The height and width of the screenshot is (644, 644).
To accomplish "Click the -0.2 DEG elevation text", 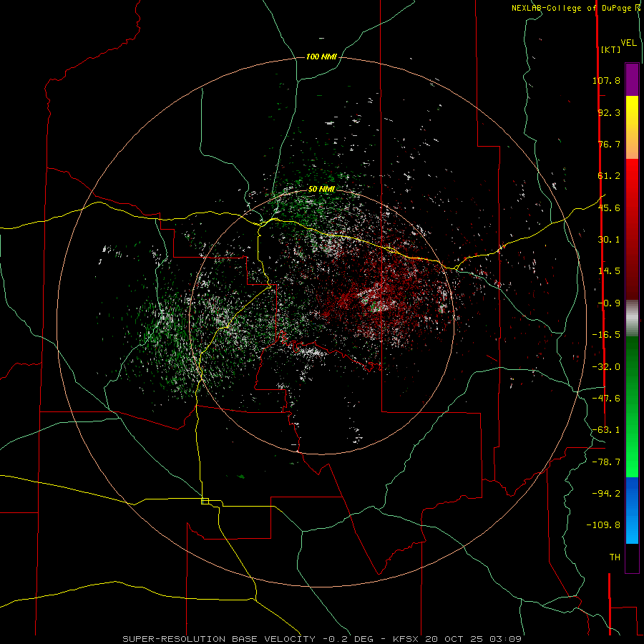I will 349,639.
